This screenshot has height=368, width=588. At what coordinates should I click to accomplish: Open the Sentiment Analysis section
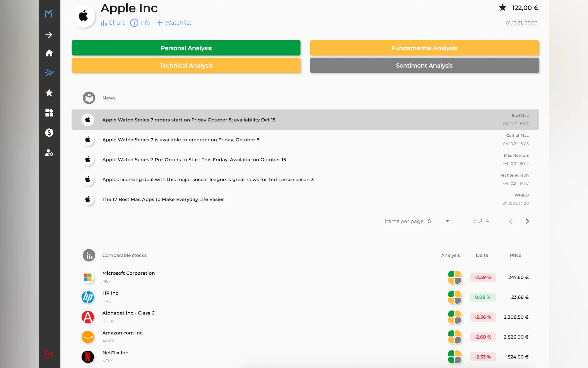coord(424,66)
